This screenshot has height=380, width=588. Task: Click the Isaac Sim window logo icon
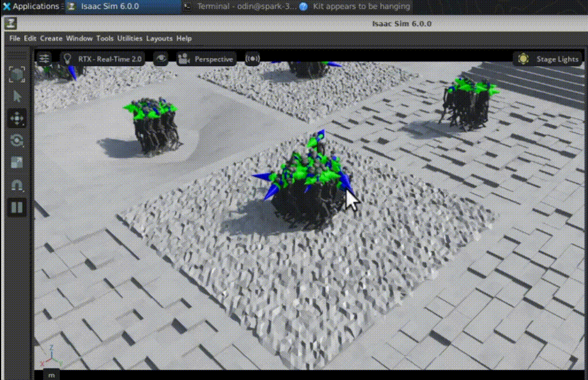click(11, 24)
